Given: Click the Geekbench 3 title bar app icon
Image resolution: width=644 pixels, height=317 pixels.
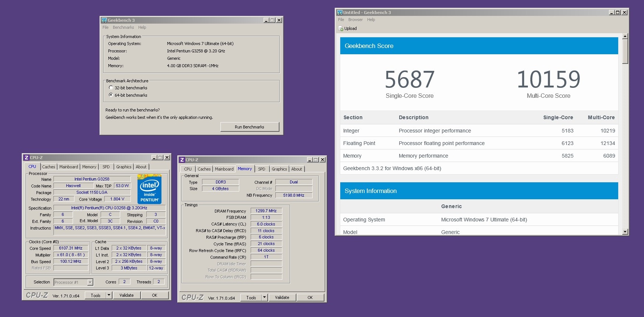Looking at the screenshot, I should click(x=104, y=20).
